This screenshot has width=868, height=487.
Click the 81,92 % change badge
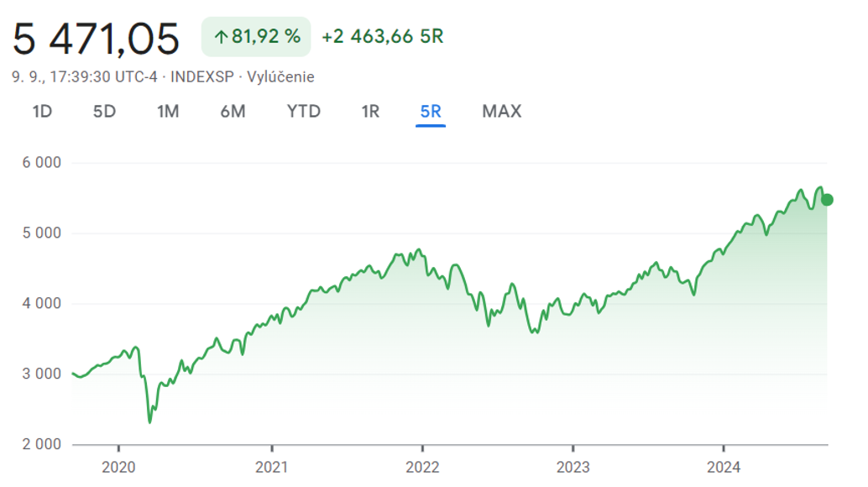256,37
